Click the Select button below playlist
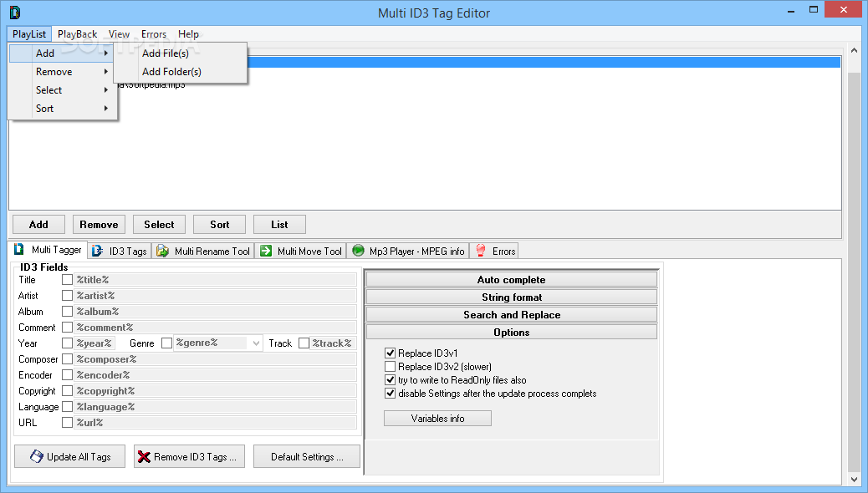This screenshot has width=868, height=493. coord(160,225)
